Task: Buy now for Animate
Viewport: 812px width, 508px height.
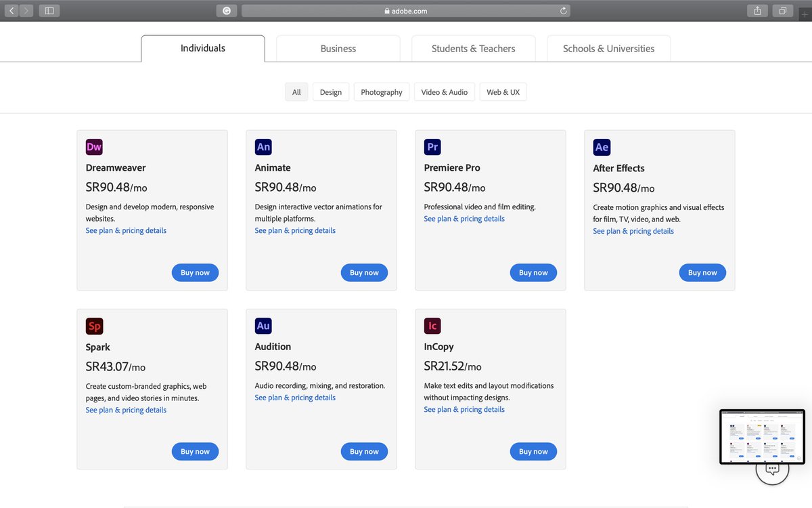Action: coord(364,272)
